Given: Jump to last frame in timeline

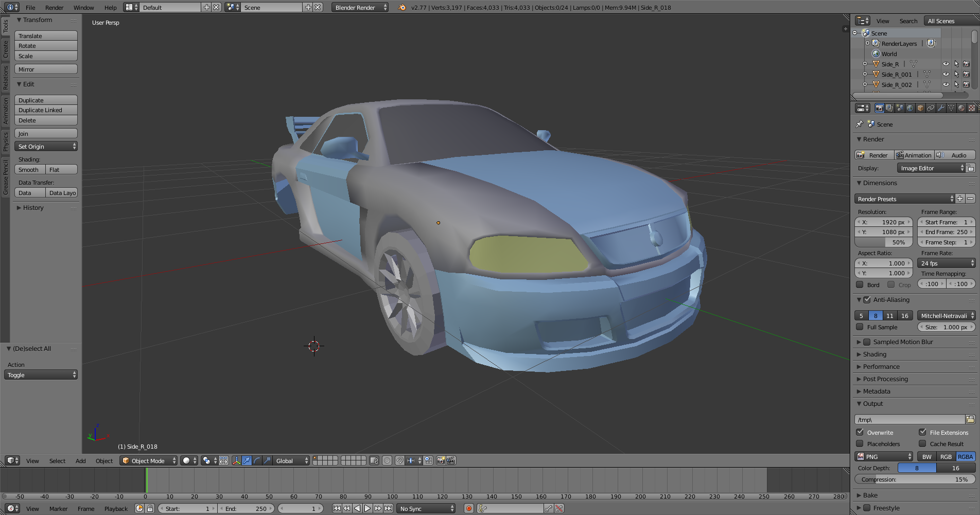Looking at the screenshot, I should (x=389, y=508).
